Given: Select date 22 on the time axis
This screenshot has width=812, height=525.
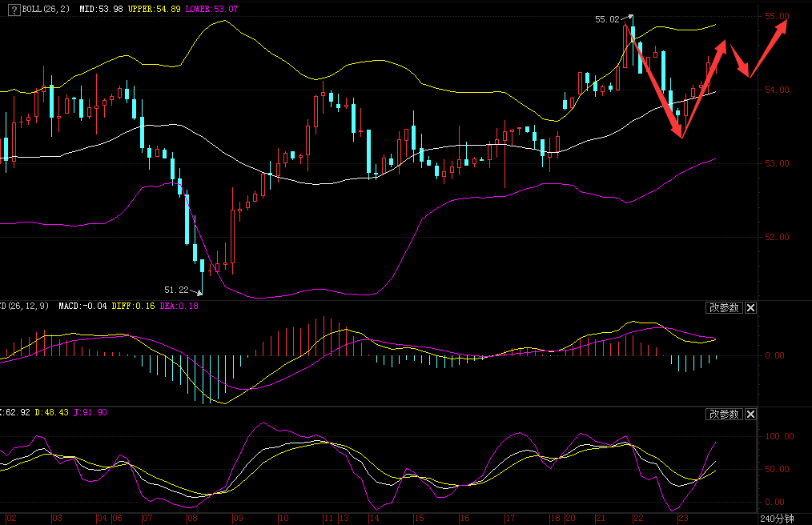Looking at the screenshot, I should point(638,519).
